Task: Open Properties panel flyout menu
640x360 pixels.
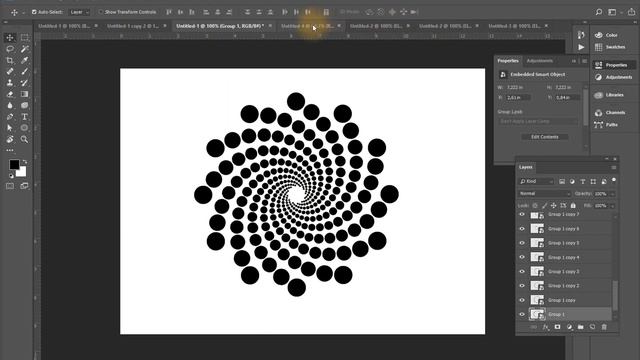Action: tap(584, 61)
